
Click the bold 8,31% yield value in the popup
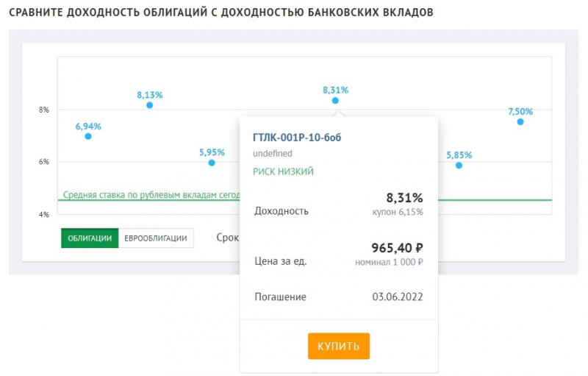[404, 197]
